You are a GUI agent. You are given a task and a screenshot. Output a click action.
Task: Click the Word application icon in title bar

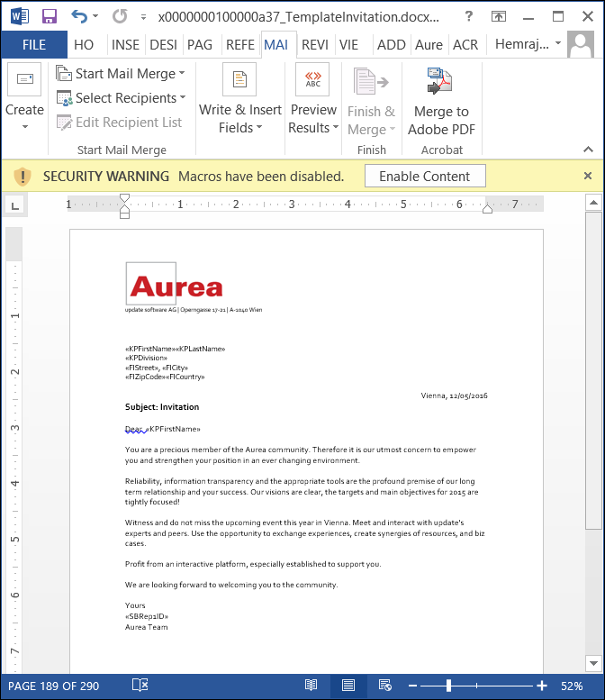coord(20,17)
